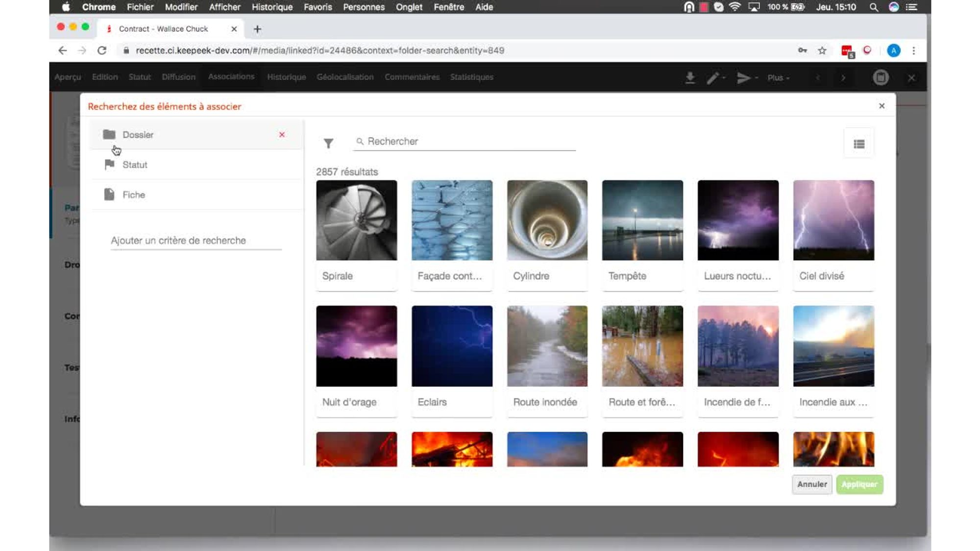Go to next media arrow
The height and width of the screenshot is (551, 980).
843,77
